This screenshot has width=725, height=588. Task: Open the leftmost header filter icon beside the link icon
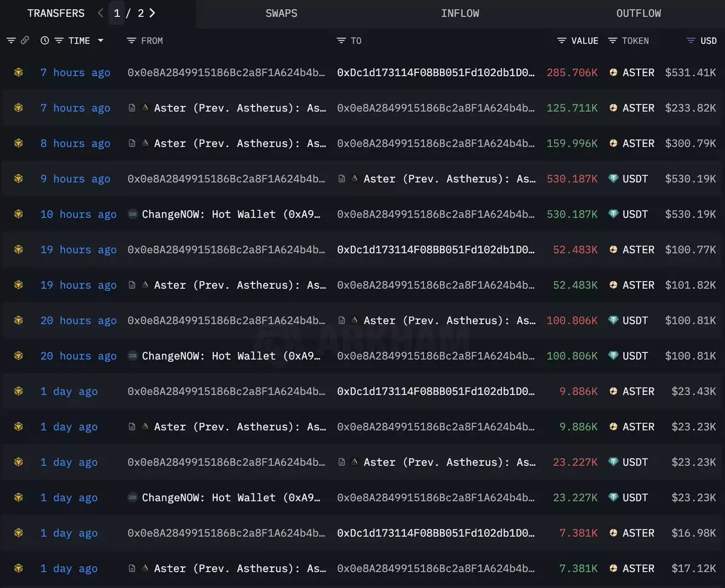click(11, 40)
